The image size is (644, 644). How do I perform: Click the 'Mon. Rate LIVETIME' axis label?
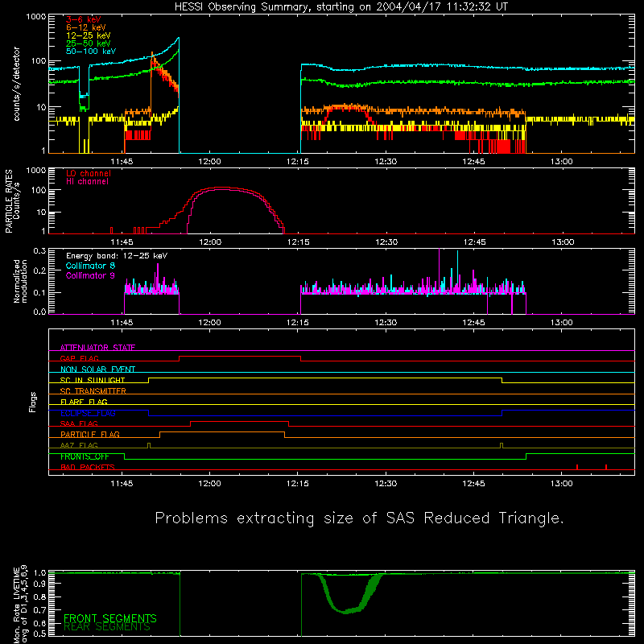click(x=16, y=605)
